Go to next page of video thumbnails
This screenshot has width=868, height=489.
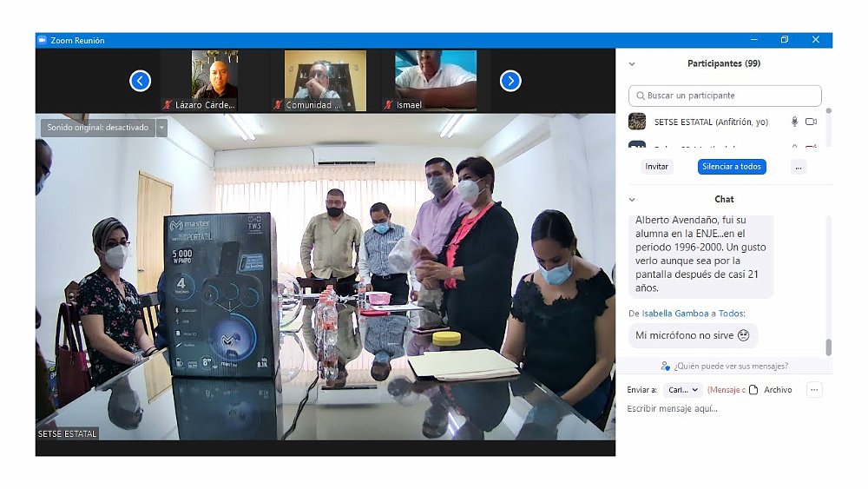[510, 81]
